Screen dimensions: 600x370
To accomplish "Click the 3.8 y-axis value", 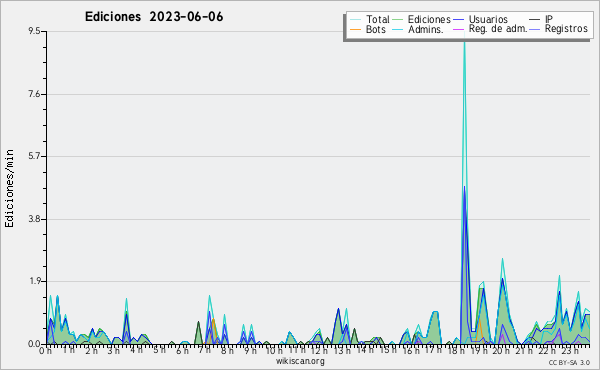I will point(34,219).
